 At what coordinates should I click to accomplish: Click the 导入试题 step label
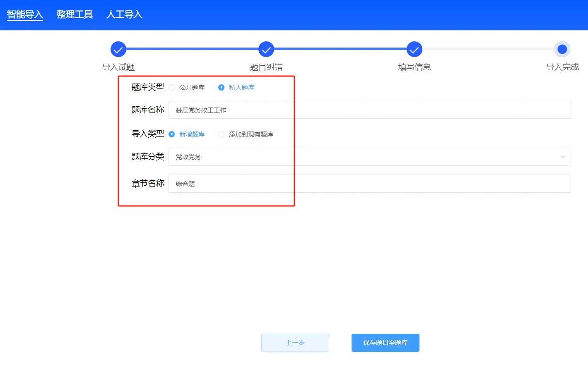click(x=118, y=67)
